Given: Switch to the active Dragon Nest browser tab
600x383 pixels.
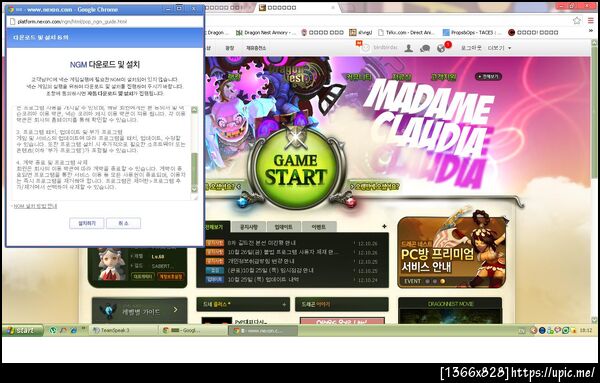Looking at the screenshot, I should (x=297, y=8).
